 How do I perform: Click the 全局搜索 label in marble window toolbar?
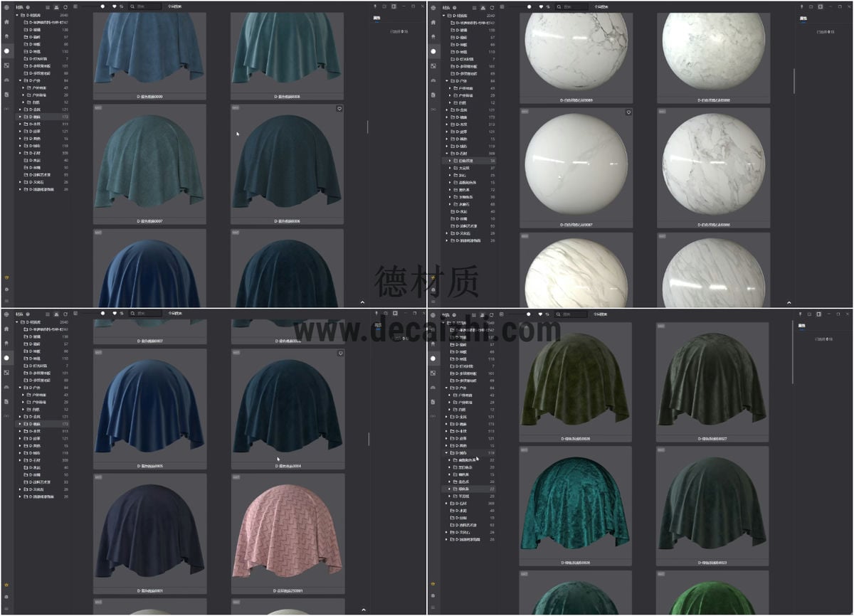(x=602, y=6)
